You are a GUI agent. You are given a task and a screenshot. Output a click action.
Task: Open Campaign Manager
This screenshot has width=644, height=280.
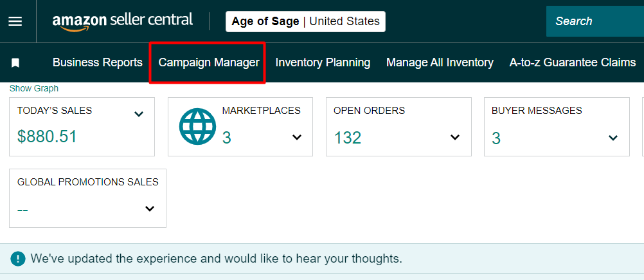tap(209, 62)
